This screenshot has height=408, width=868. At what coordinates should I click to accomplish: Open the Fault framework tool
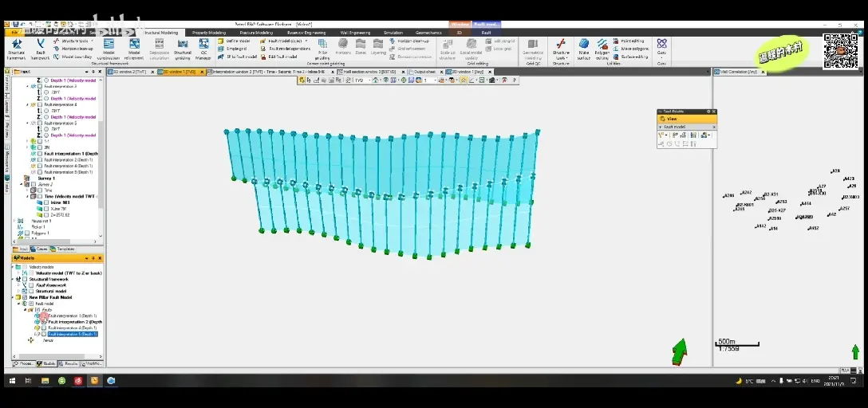click(40, 49)
